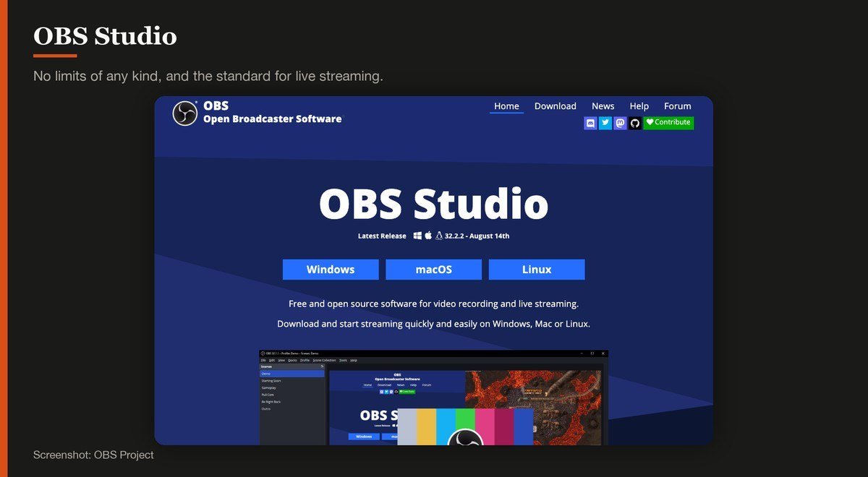Open Tools menu in embedded OBS window
This screenshot has width=868, height=477.
click(x=343, y=360)
